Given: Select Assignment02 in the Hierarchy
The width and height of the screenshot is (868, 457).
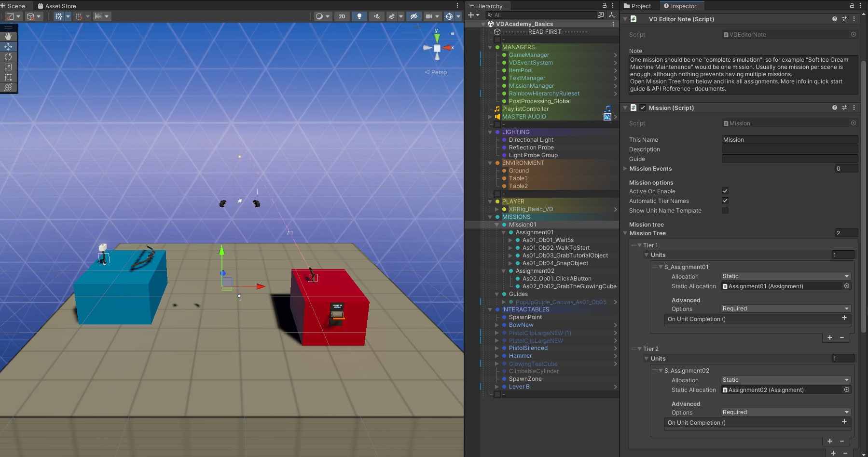Looking at the screenshot, I should coord(535,271).
